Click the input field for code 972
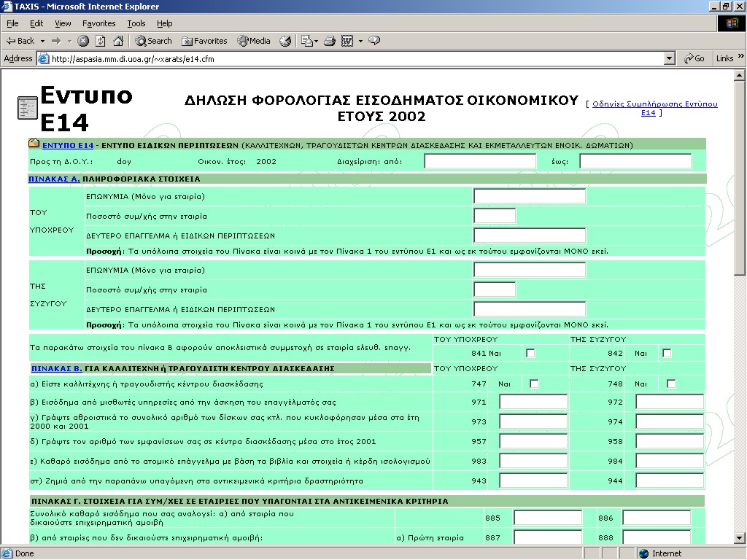 pos(670,402)
